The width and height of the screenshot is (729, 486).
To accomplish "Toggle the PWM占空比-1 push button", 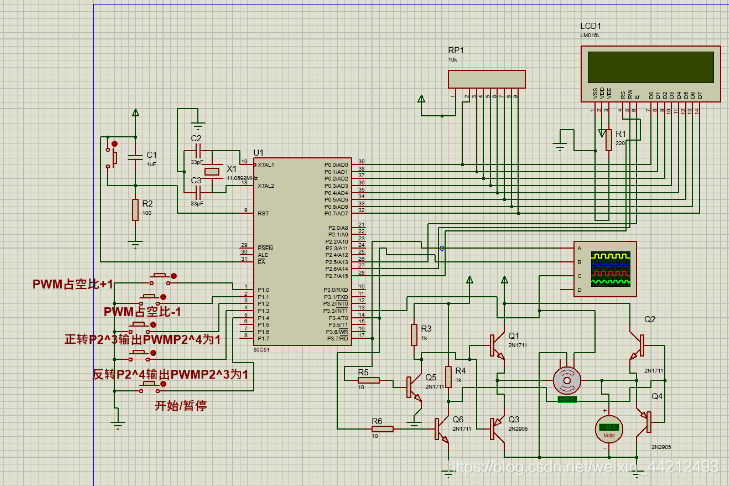I will (x=151, y=298).
